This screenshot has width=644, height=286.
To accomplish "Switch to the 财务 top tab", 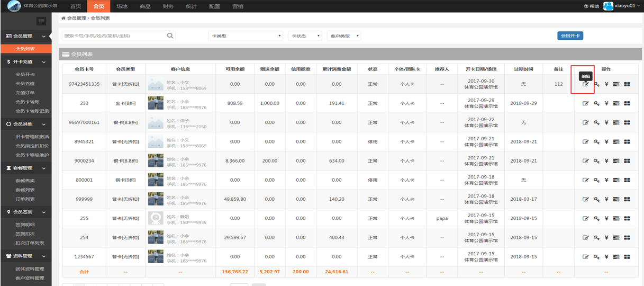I will click(168, 6).
